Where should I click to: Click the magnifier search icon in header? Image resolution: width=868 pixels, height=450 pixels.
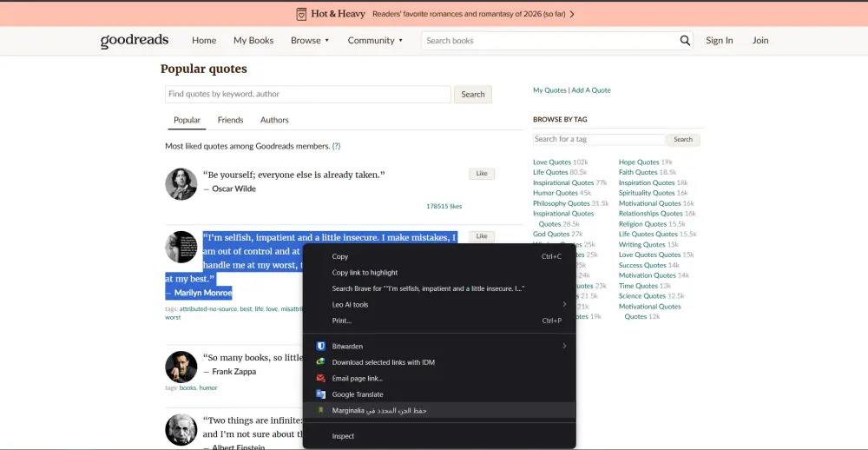pos(685,41)
